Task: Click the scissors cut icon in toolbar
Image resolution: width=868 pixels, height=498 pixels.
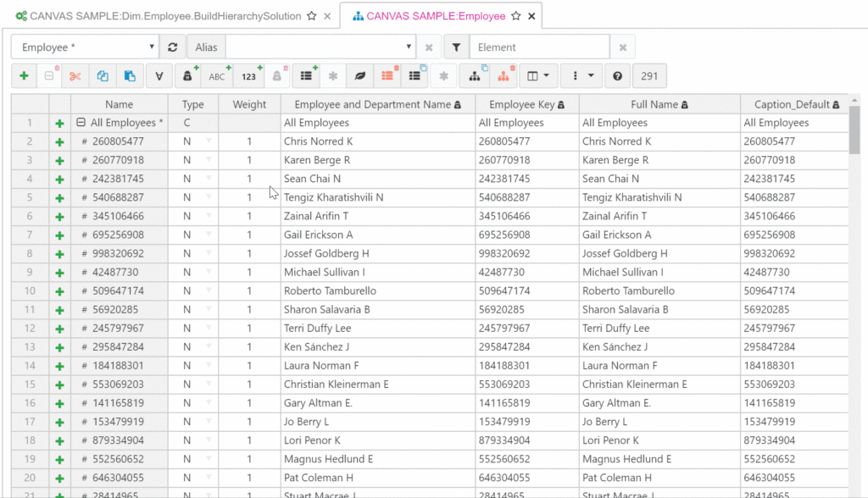Action: [x=75, y=76]
